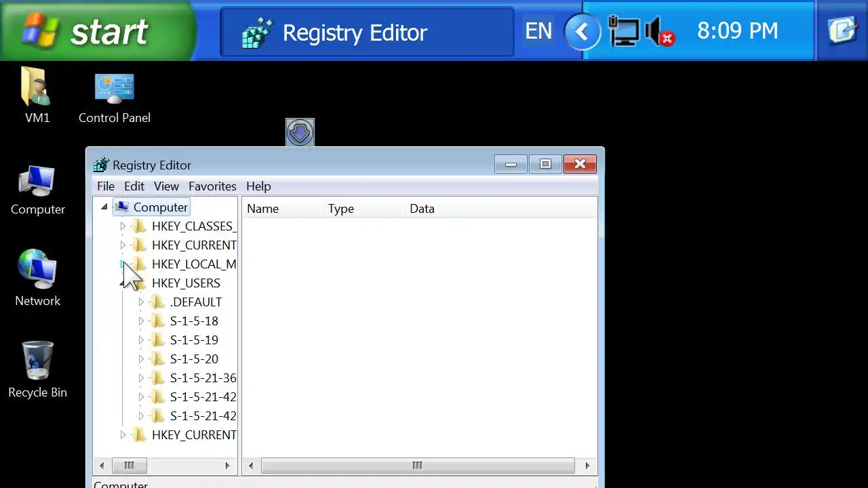The width and height of the screenshot is (868, 488).
Task: Click the down-arrow icon above the Registry window
Action: (300, 132)
